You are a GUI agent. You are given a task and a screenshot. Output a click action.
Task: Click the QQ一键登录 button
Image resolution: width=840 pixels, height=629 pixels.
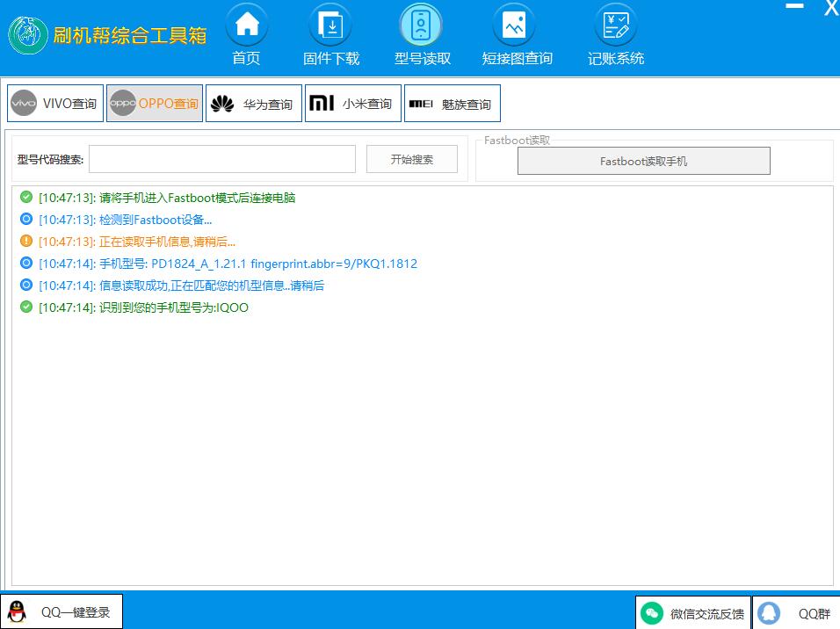pos(62,611)
